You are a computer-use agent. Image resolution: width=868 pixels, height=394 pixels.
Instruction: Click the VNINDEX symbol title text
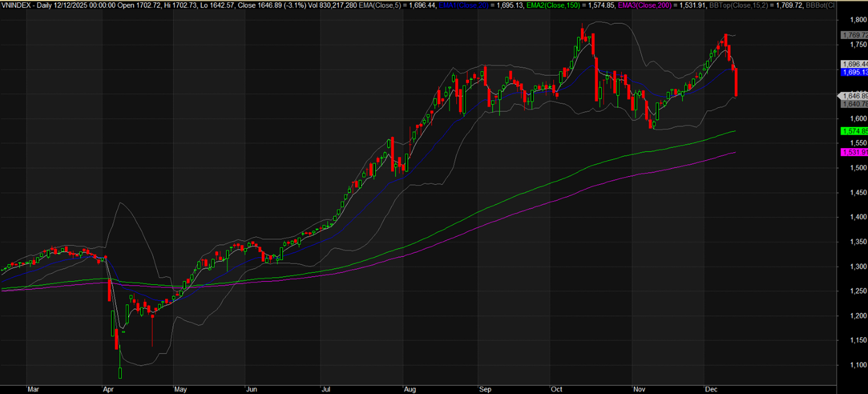(x=16, y=5)
